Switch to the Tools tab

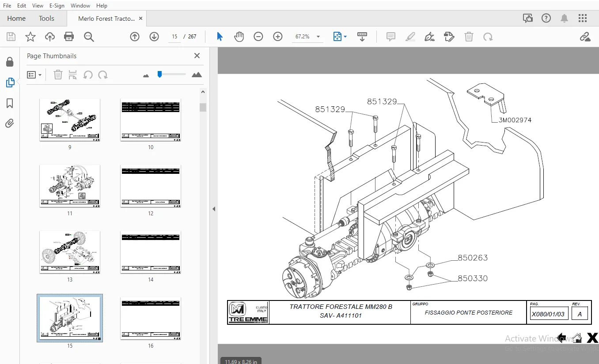coord(46,19)
